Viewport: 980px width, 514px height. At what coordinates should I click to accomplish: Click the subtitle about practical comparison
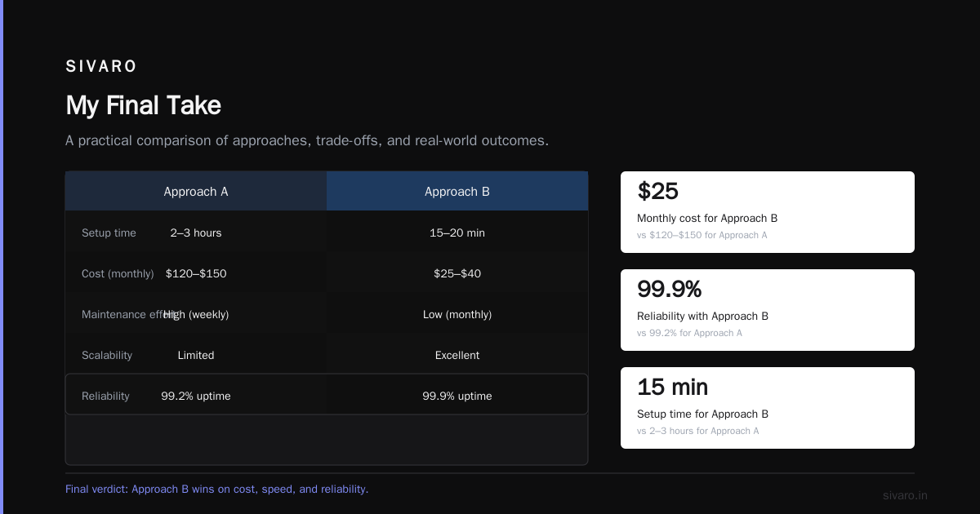[x=307, y=140]
